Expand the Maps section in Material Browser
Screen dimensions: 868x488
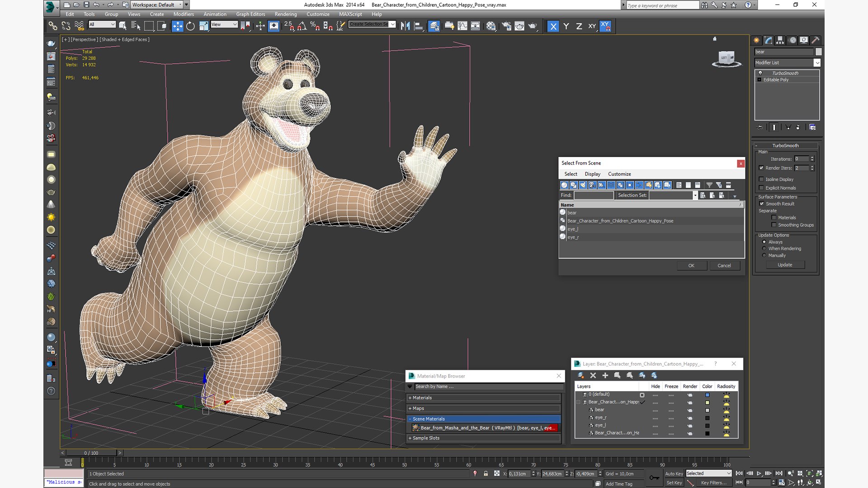(484, 408)
